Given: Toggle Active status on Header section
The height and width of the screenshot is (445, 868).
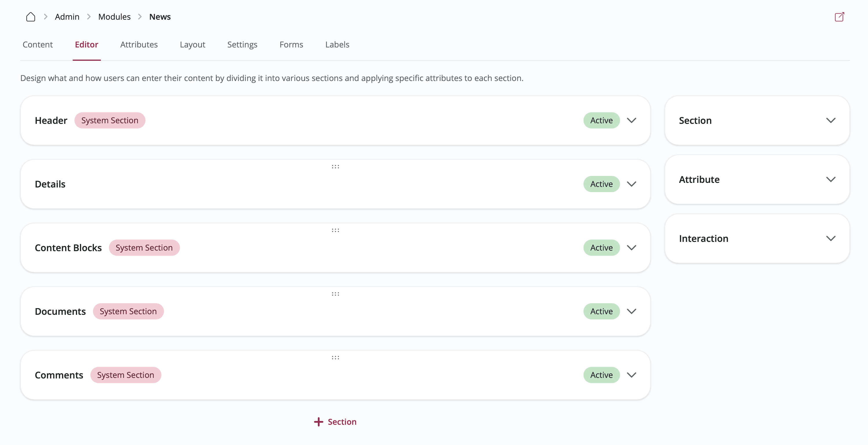Looking at the screenshot, I should (x=601, y=120).
